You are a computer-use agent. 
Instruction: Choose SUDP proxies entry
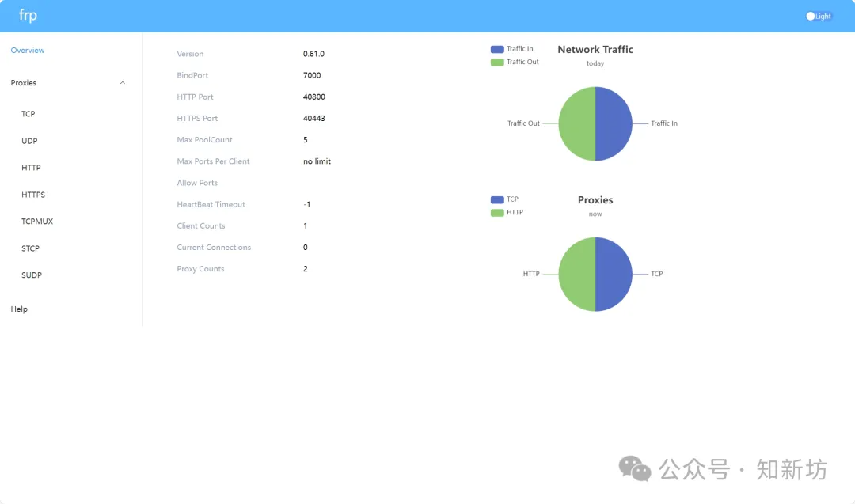(x=32, y=275)
